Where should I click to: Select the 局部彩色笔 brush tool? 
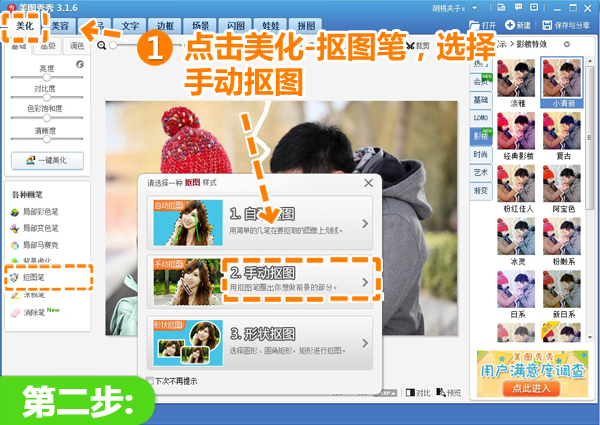click(x=34, y=212)
